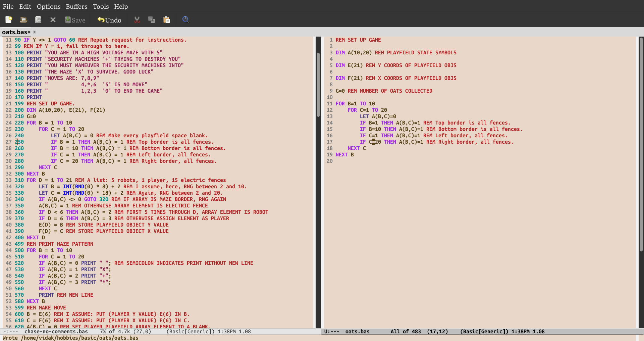Screen dimensions: 644x341
Task: Click line '350 A(B,C) = 1' in left pane
Action: [x=111, y=206]
